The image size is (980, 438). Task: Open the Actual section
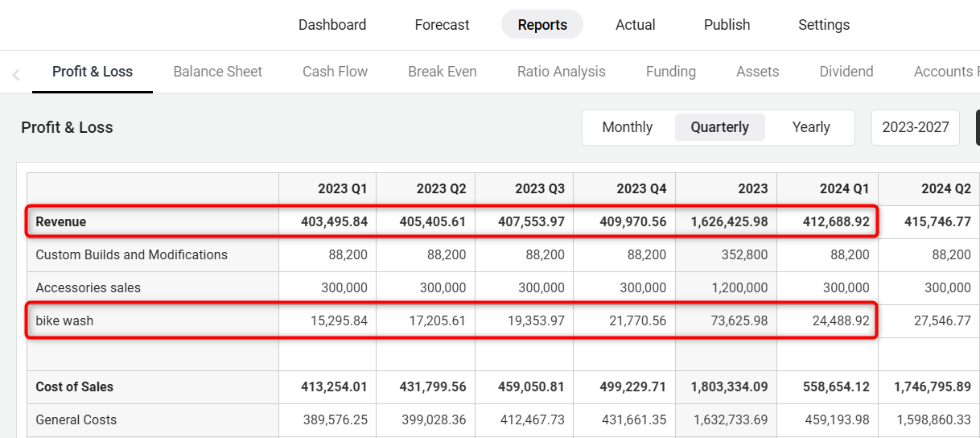click(636, 25)
